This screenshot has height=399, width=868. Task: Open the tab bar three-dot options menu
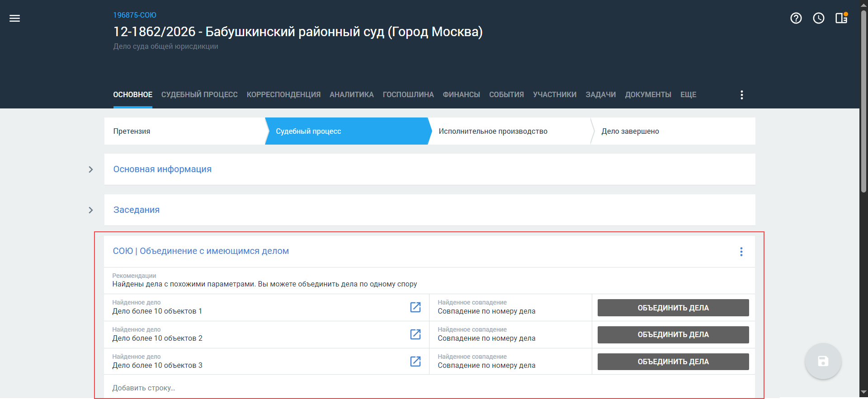pos(742,94)
